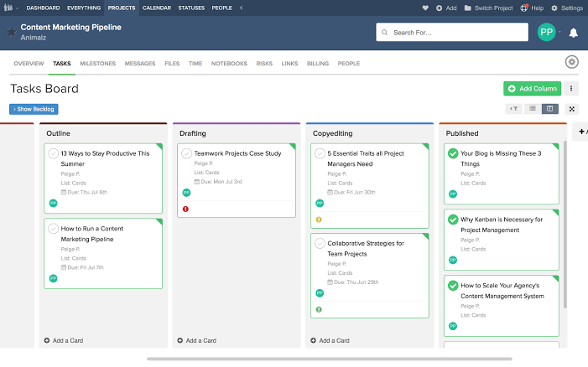
Task: Complete 'Collaborative Strategies' task checkbox
Action: point(320,244)
